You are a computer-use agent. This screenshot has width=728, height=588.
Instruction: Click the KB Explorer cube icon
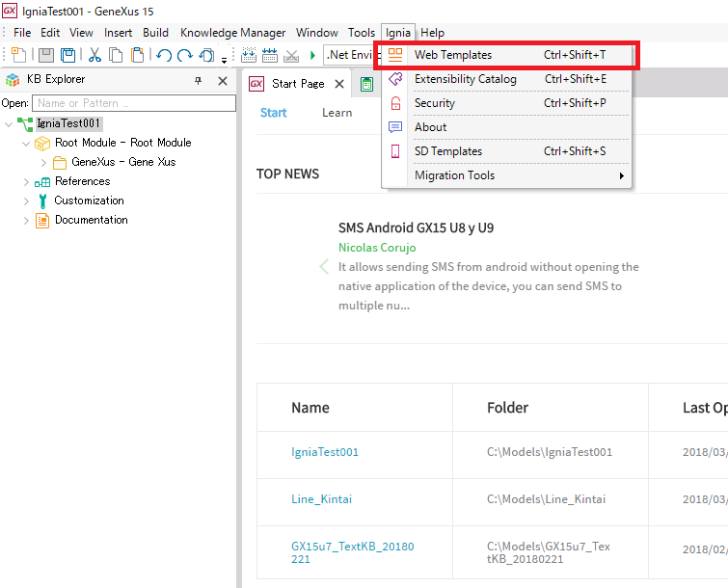[x=13, y=80]
